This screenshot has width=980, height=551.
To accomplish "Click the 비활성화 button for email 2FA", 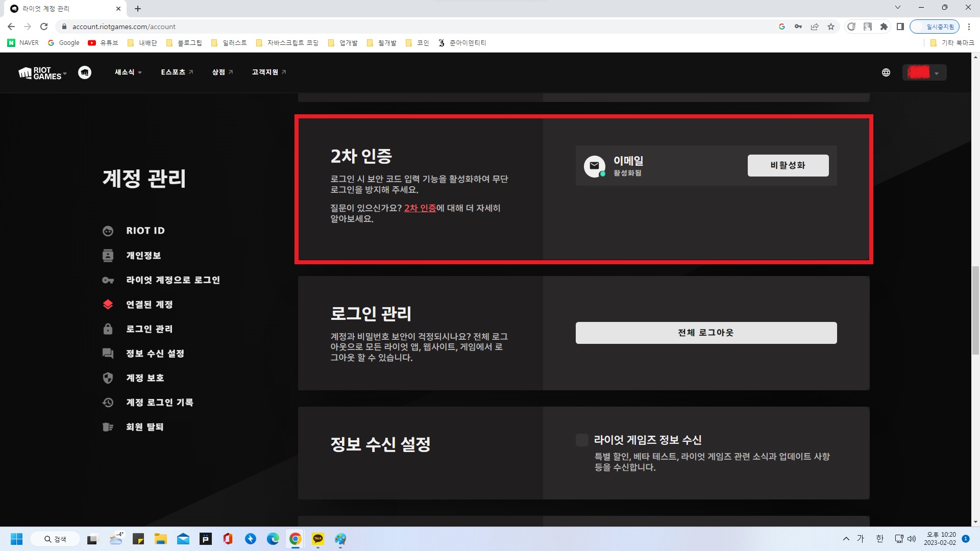I will click(788, 165).
